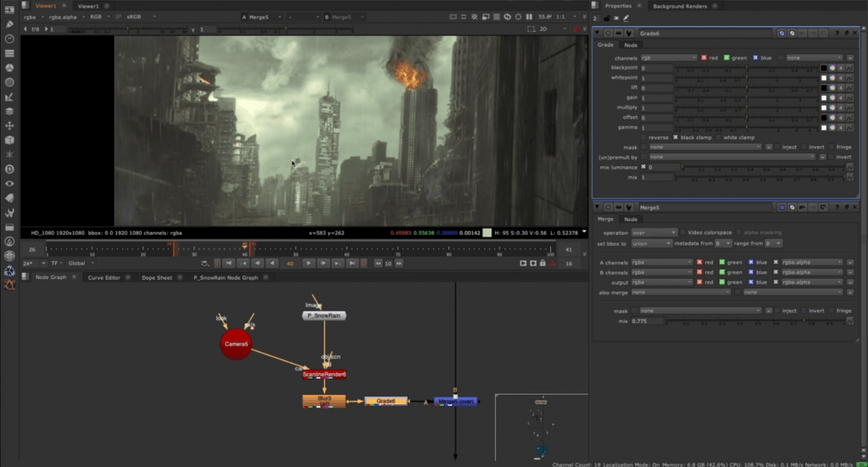The image size is (868, 467).
Task: Click the blackpoint black color swatch
Action: click(x=823, y=68)
